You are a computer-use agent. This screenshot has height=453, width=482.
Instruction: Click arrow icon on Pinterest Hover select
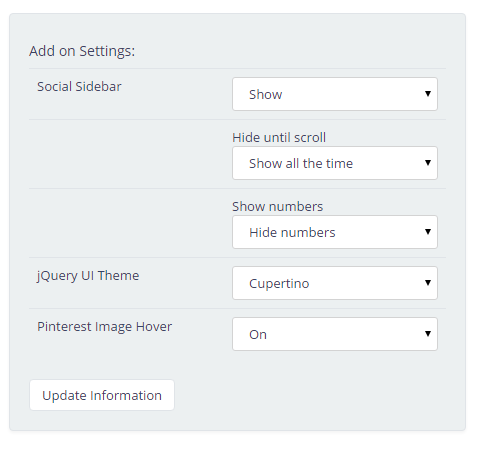(x=428, y=334)
